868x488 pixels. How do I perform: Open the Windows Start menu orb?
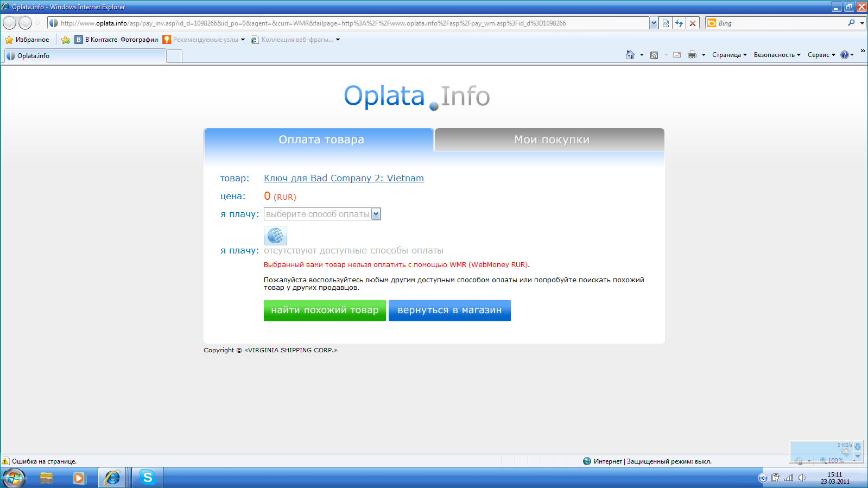[14, 478]
